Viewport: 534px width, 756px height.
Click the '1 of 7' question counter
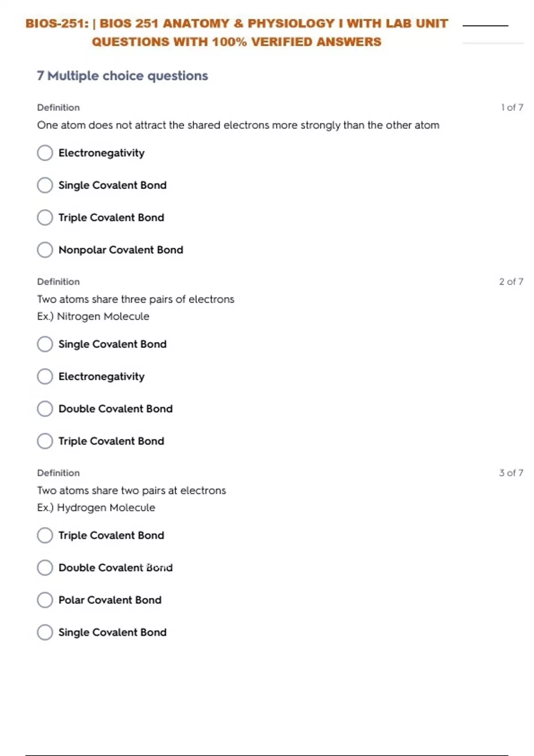coord(512,108)
